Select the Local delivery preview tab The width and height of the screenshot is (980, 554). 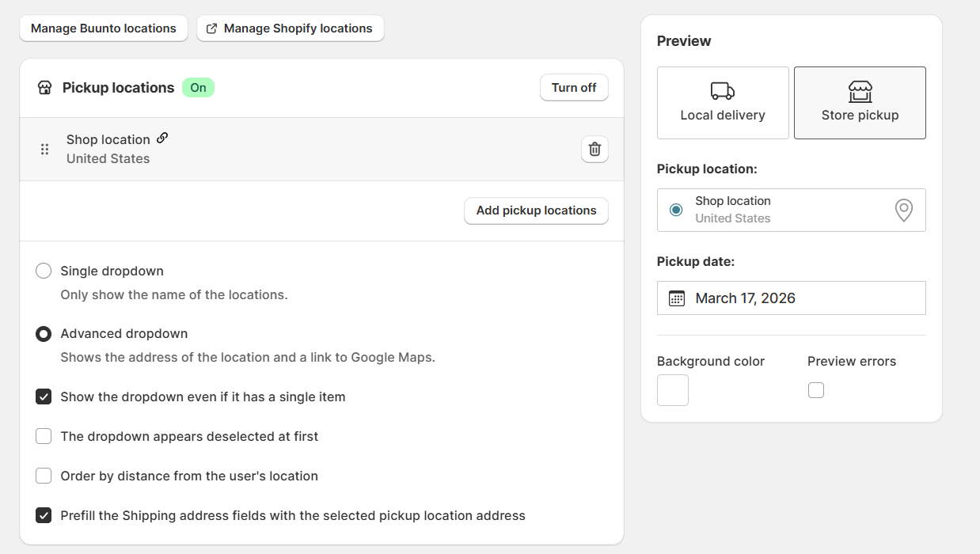coord(723,103)
